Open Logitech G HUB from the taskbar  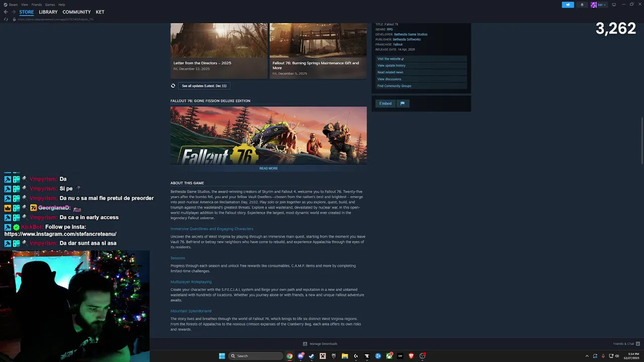click(356, 356)
